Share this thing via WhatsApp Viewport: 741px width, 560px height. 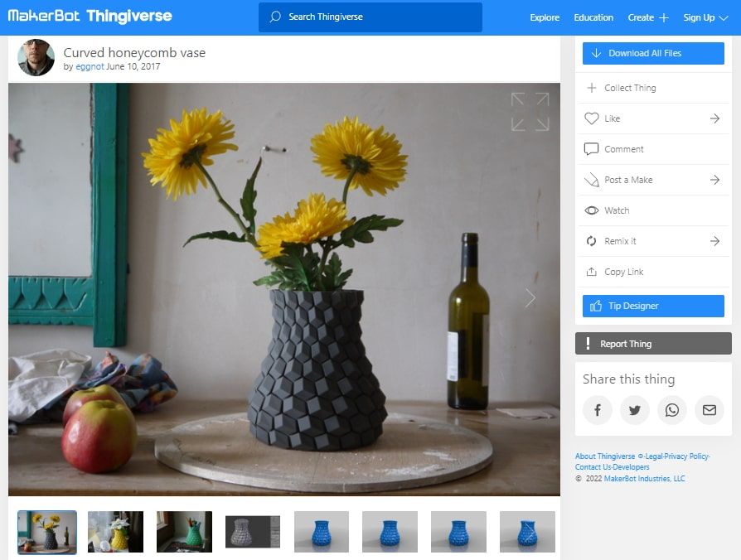672,409
